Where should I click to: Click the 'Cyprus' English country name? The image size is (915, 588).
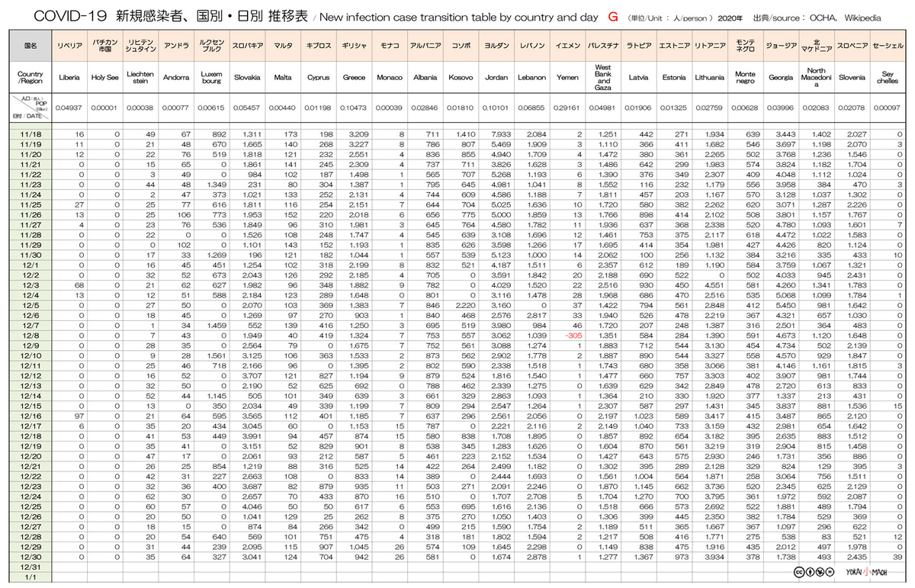click(318, 77)
